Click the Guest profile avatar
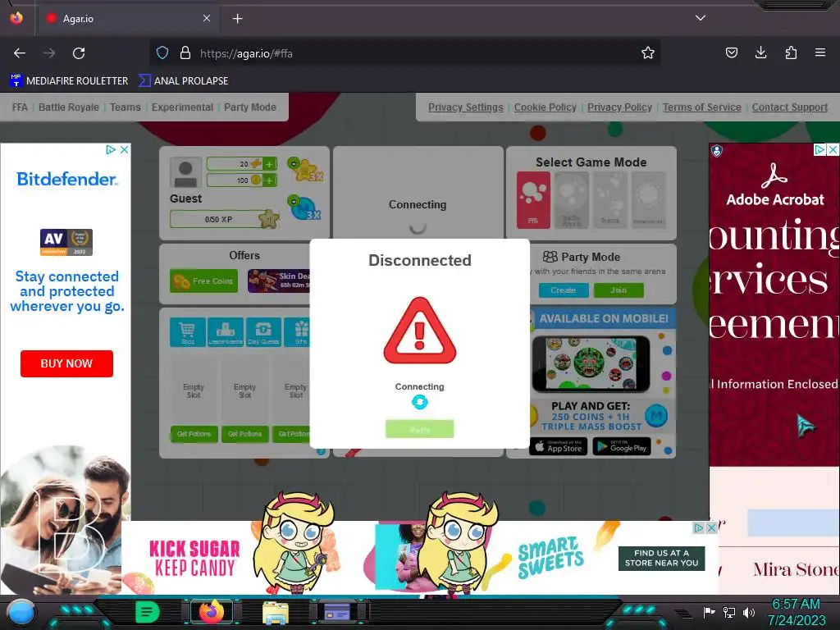The width and height of the screenshot is (840, 630). [x=185, y=172]
